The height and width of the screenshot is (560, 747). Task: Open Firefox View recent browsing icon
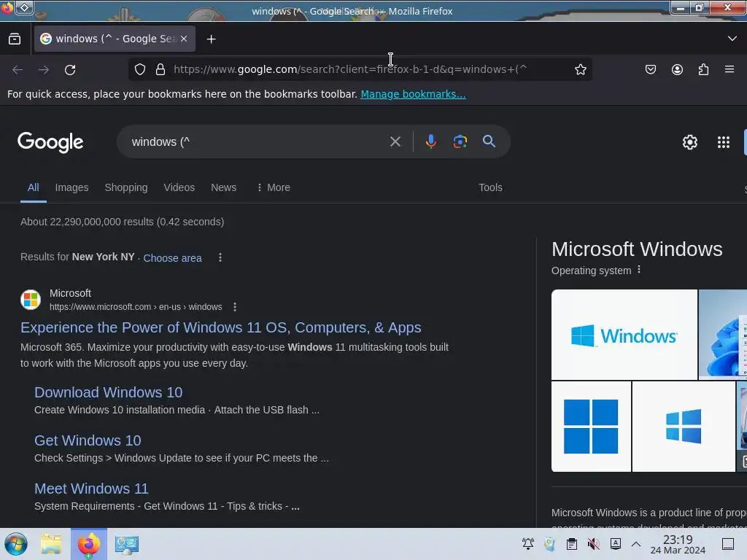point(15,39)
